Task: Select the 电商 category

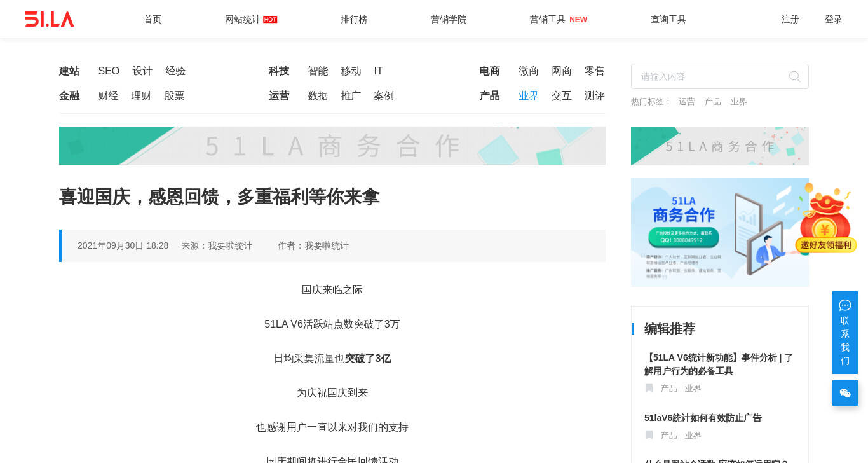Action: pos(489,71)
